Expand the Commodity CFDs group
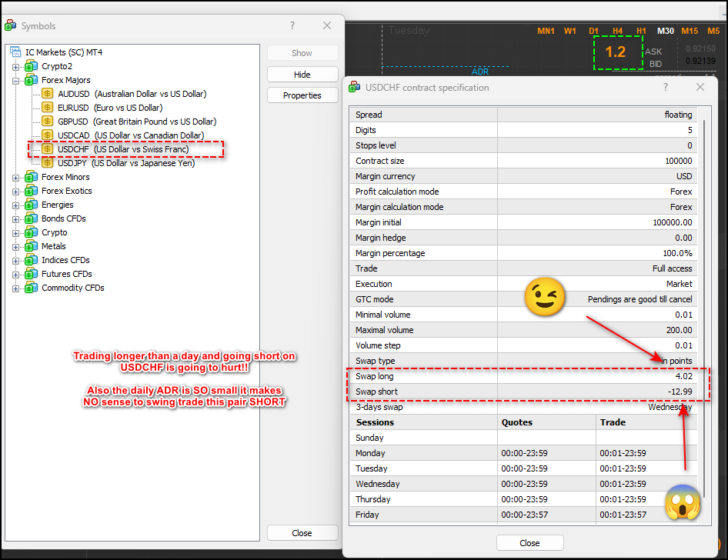 [16, 288]
